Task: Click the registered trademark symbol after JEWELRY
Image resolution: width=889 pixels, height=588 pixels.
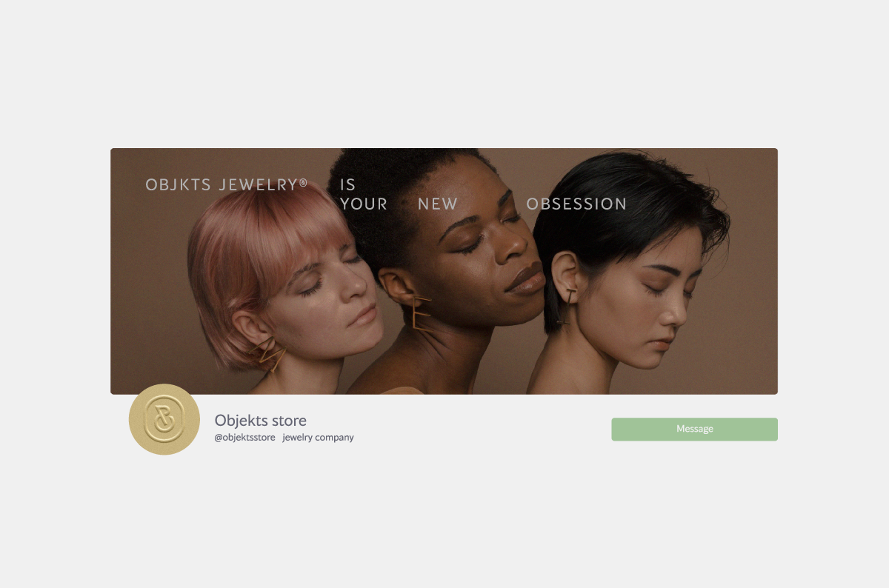Action: coord(303,181)
